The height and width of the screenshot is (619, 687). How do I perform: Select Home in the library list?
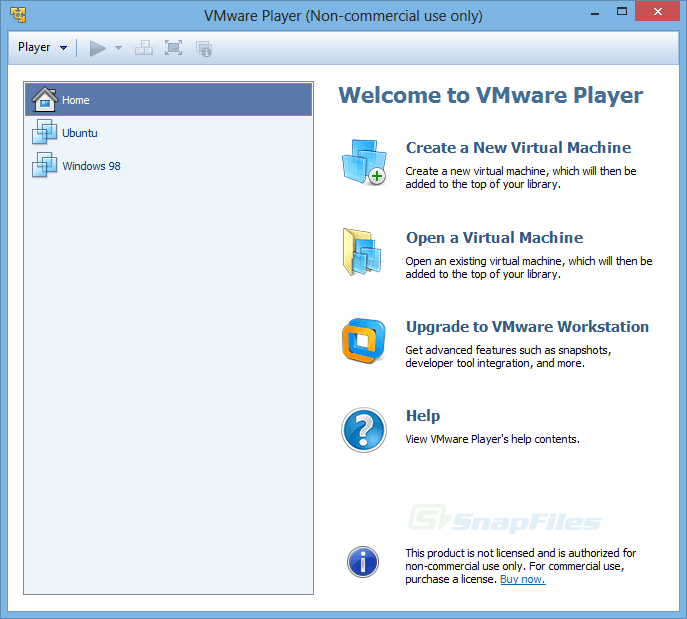tap(169, 100)
